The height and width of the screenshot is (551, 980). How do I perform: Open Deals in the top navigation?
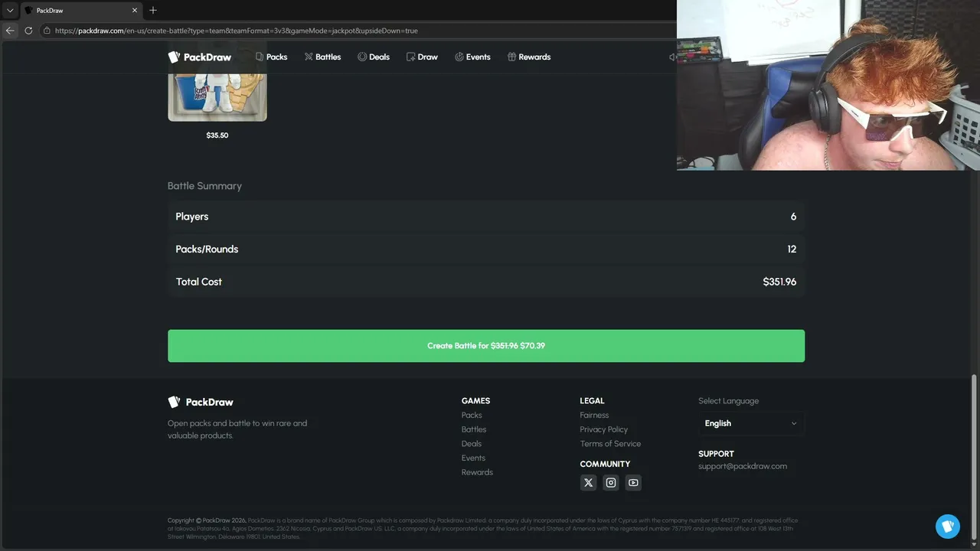tap(374, 57)
